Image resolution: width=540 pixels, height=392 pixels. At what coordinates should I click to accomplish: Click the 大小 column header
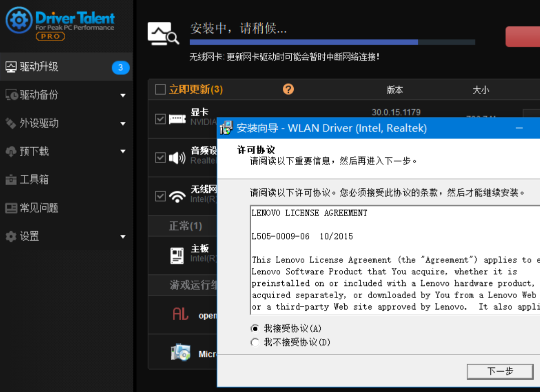(481, 90)
